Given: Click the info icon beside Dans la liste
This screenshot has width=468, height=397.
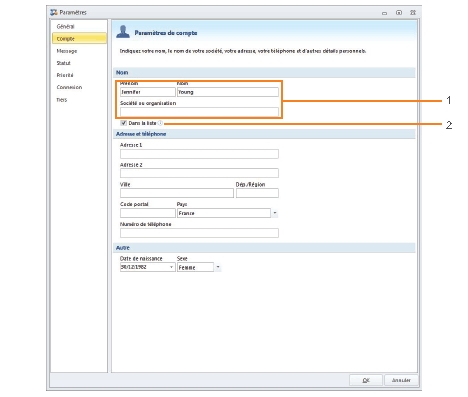Looking at the screenshot, I should (160, 123).
